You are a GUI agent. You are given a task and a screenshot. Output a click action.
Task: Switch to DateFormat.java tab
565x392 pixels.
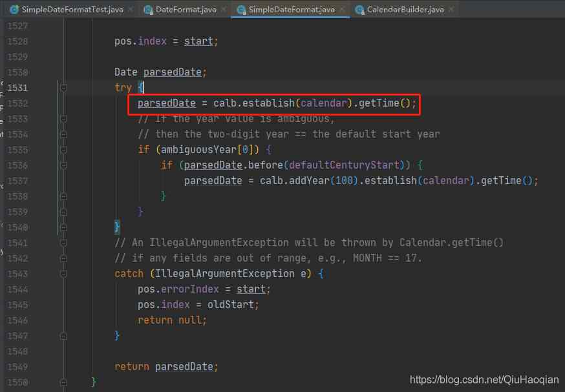tap(186, 10)
